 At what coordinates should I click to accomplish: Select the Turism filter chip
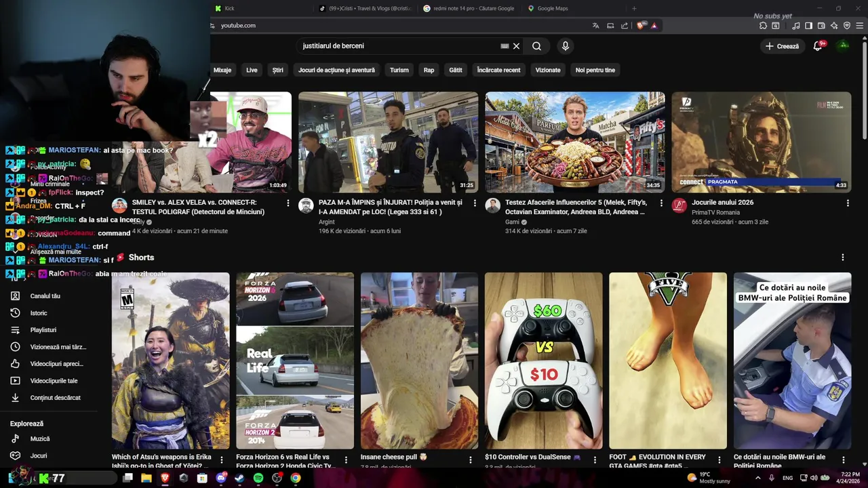[399, 70]
